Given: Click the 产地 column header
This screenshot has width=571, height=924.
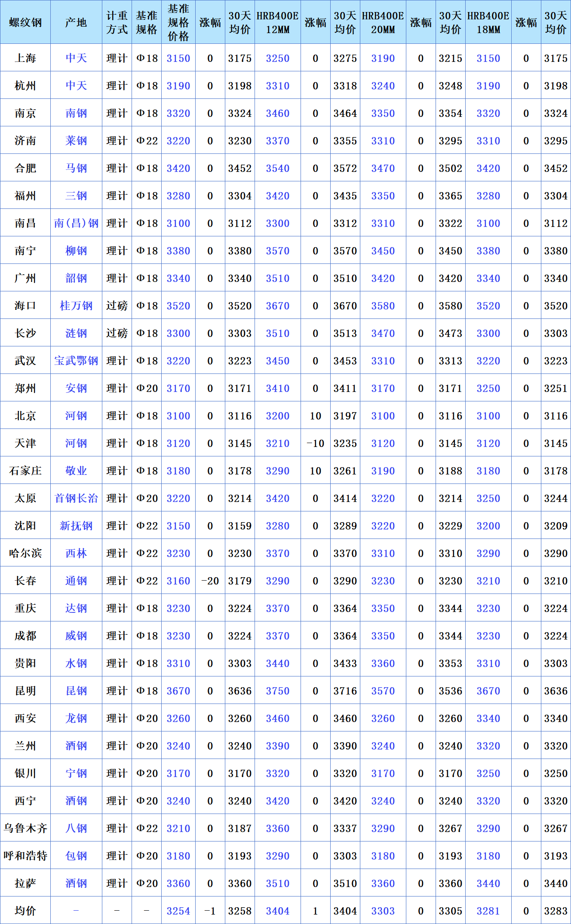Looking at the screenshot, I should click(76, 22).
